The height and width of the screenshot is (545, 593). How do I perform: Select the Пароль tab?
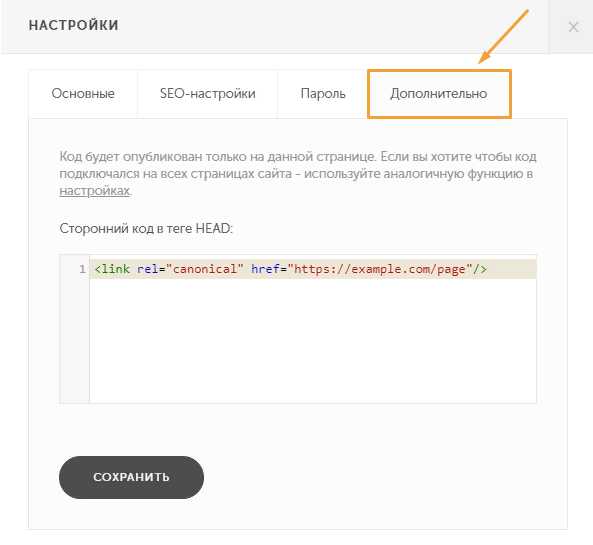coord(323,93)
